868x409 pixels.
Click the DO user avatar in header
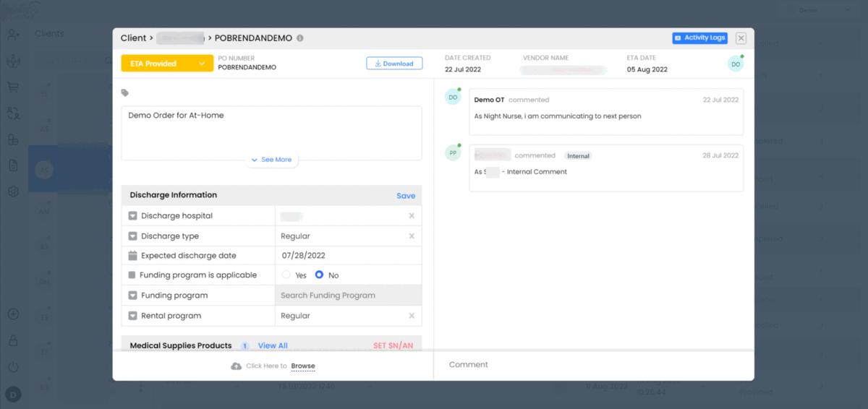pos(736,64)
